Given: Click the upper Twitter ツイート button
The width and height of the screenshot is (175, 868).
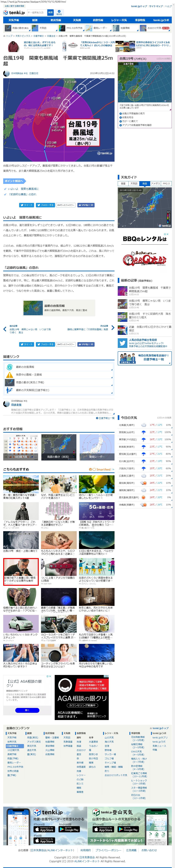Looking at the screenshot, I should pyautogui.click(x=26, y=205).
